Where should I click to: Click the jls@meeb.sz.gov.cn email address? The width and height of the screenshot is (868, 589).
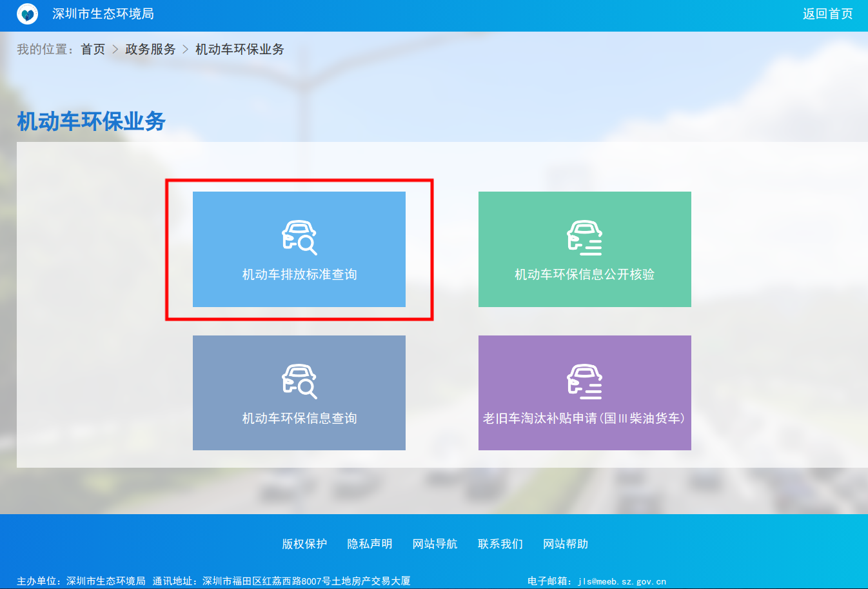[x=622, y=581]
